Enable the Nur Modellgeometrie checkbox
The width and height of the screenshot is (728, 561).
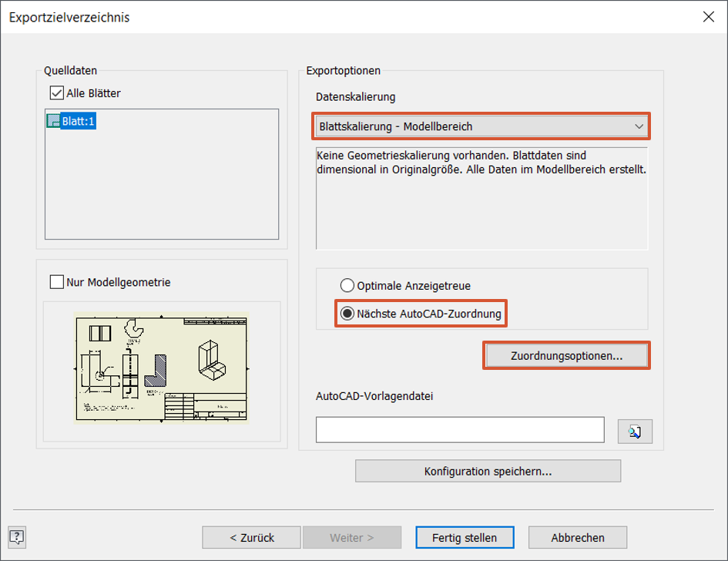pos(56,282)
